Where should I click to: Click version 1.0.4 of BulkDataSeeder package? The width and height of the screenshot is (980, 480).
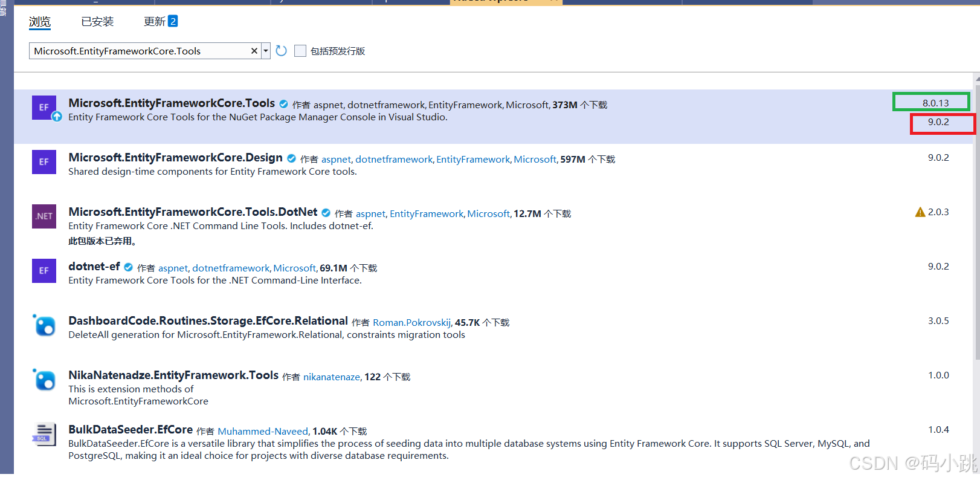pyautogui.click(x=938, y=430)
